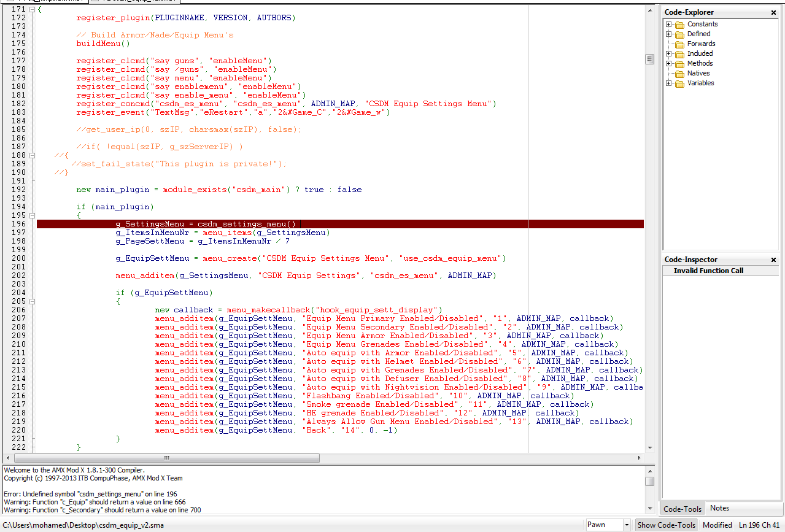Select the Defined label in Code-Explorer
Image resolution: width=785 pixels, height=532 pixels.
[698, 34]
